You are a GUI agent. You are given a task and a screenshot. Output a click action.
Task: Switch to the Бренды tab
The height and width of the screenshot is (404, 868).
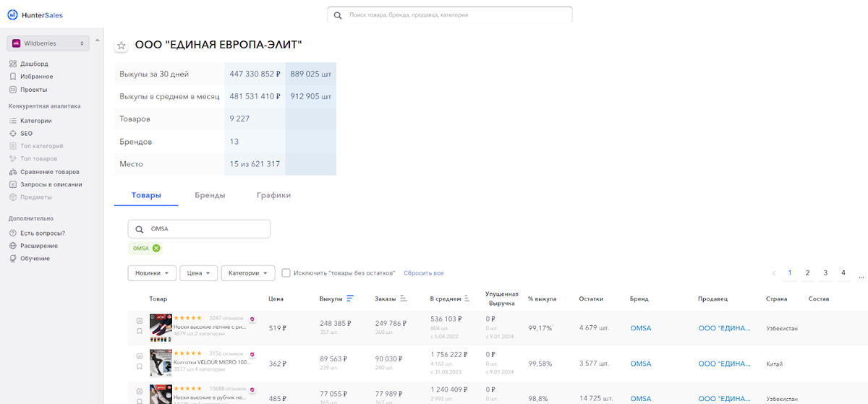210,195
